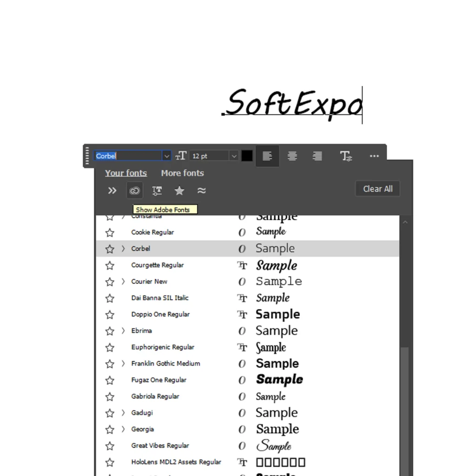463x476 pixels.
Task: Toggle left text alignment
Action: point(267,156)
